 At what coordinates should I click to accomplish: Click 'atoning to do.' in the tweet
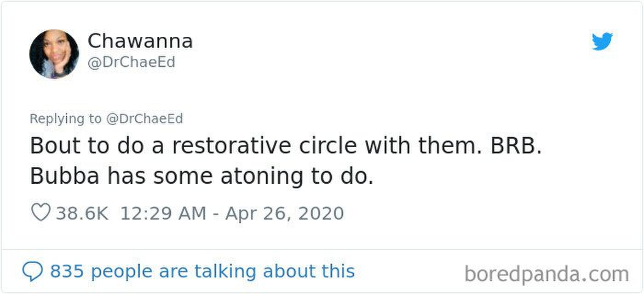tap(297, 177)
